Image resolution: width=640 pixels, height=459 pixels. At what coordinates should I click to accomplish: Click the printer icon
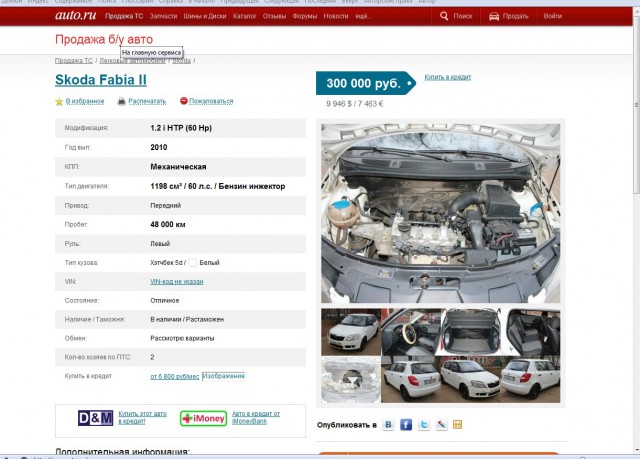121,101
